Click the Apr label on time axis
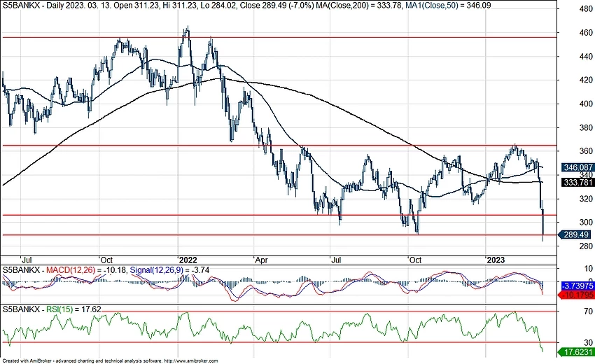 point(262,260)
